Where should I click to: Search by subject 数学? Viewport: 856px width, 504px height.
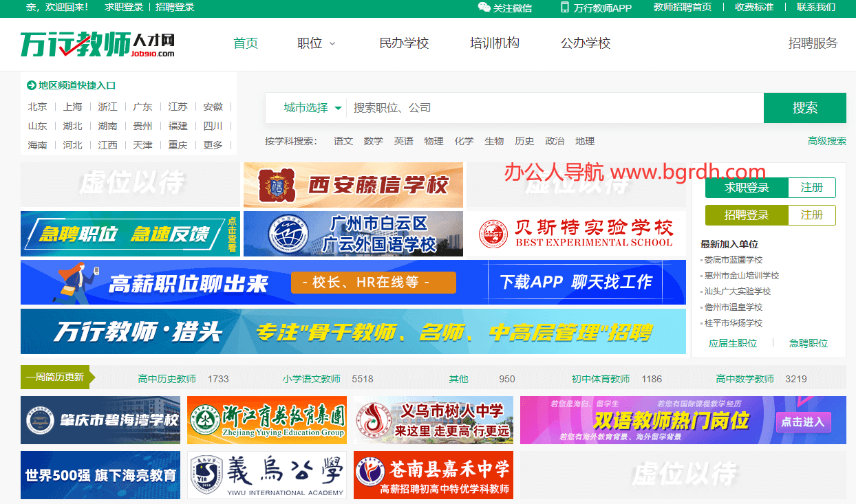(x=374, y=141)
